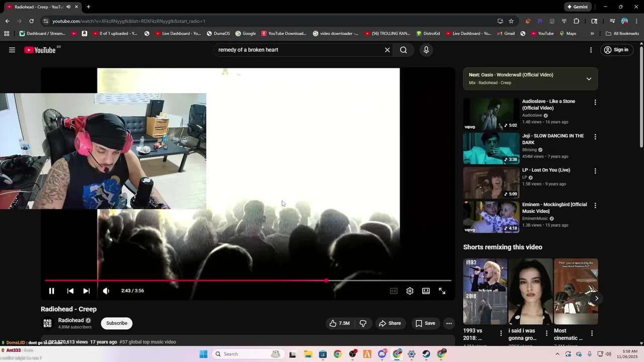Screen dimensions: 644x362
Task: Go to the YouTube home logo
Action: (40, 50)
